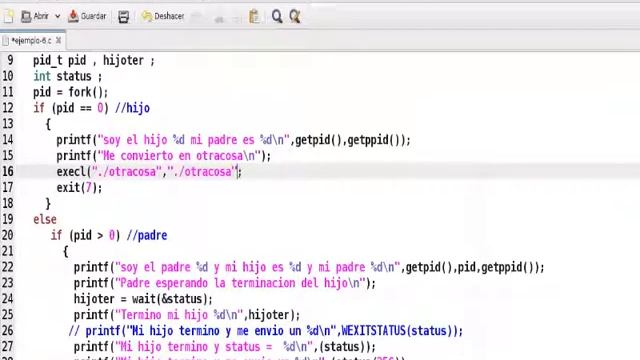Viewport: 640px width, 360px height.
Task: Expand the Abrir recent files arrow
Action: click(58, 16)
